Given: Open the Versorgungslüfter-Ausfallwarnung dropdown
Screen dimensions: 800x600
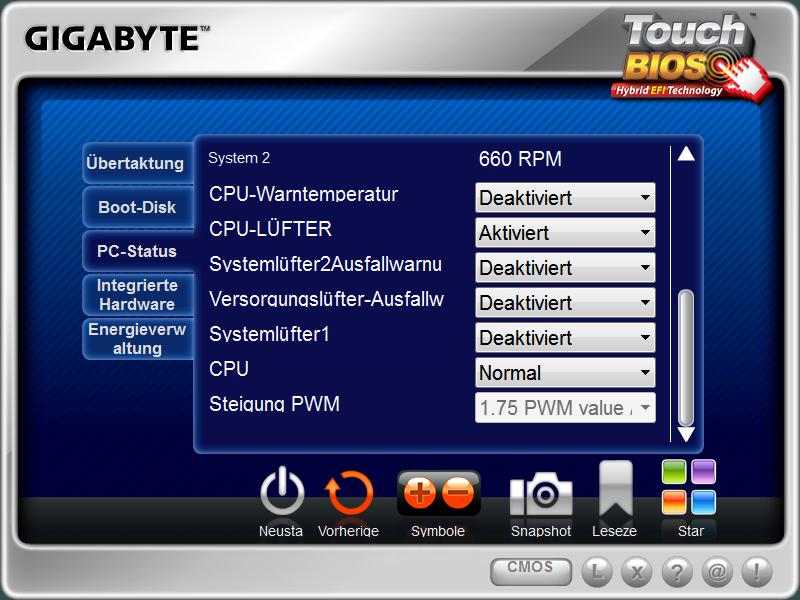Looking at the screenshot, I should point(565,303).
